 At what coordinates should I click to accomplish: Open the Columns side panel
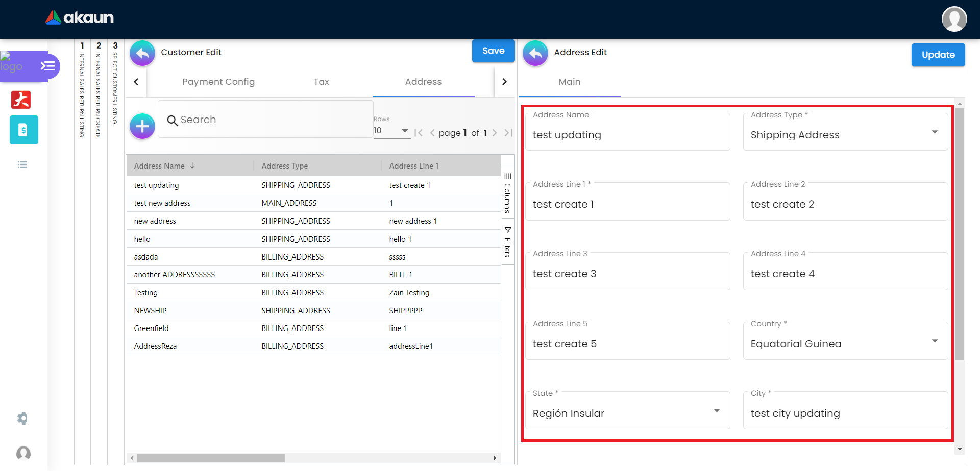tap(507, 193)
